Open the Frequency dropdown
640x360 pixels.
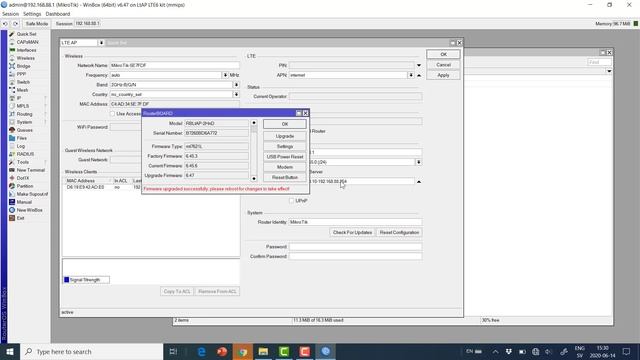(225, 75)
